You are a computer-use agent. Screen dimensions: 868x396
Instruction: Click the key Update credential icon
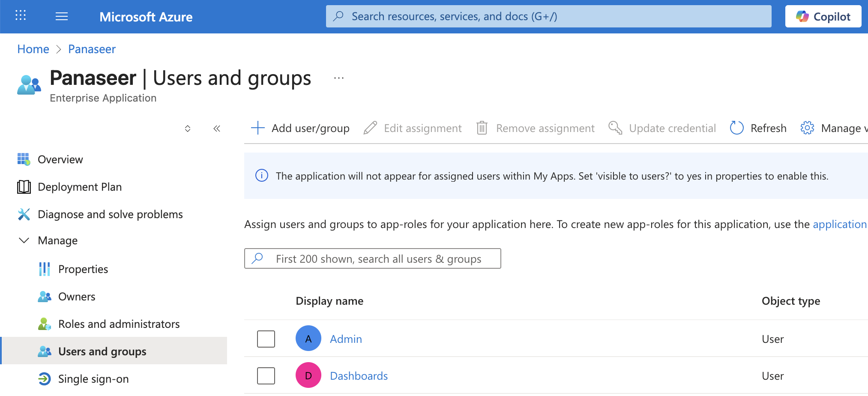pos(615,128)
